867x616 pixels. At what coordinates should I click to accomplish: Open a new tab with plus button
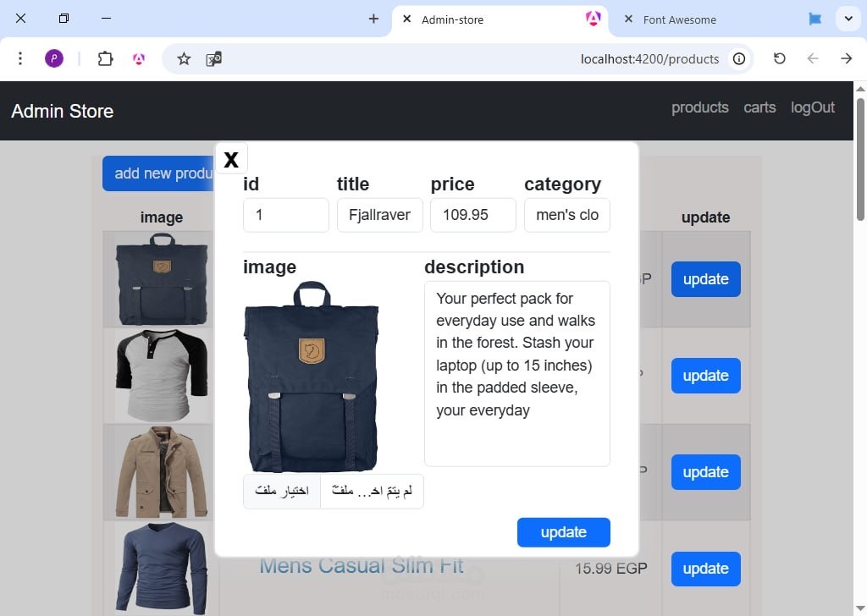[x=373, y=19]
